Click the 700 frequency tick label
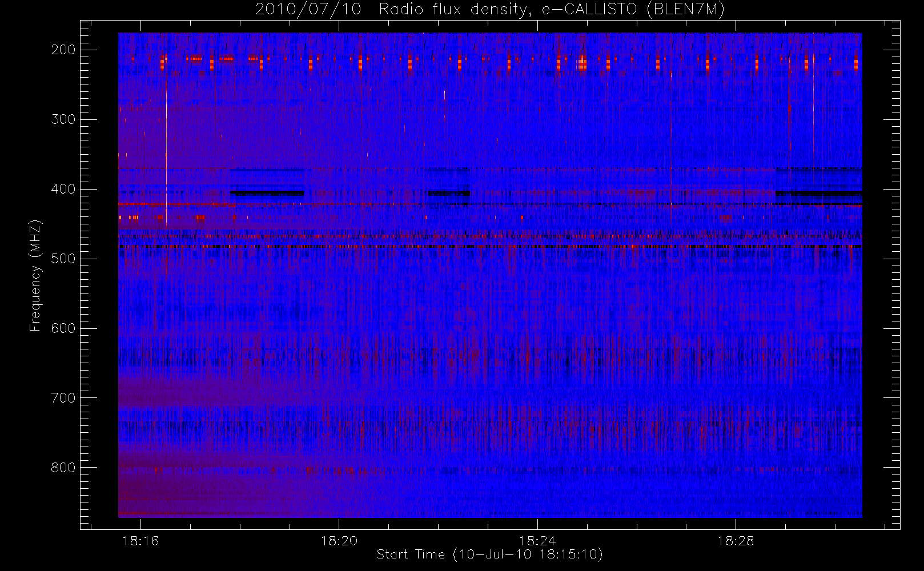This screenshot has width=924, height=571. (63, 398)
